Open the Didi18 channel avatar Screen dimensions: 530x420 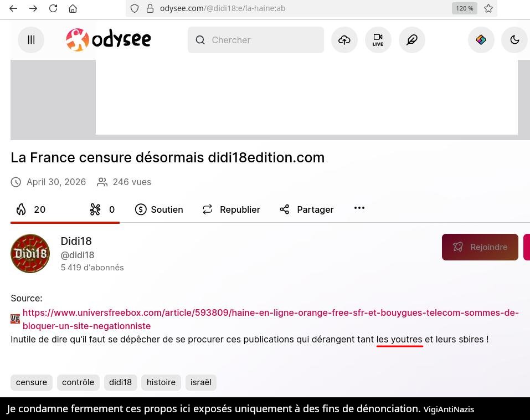(30, 253)
